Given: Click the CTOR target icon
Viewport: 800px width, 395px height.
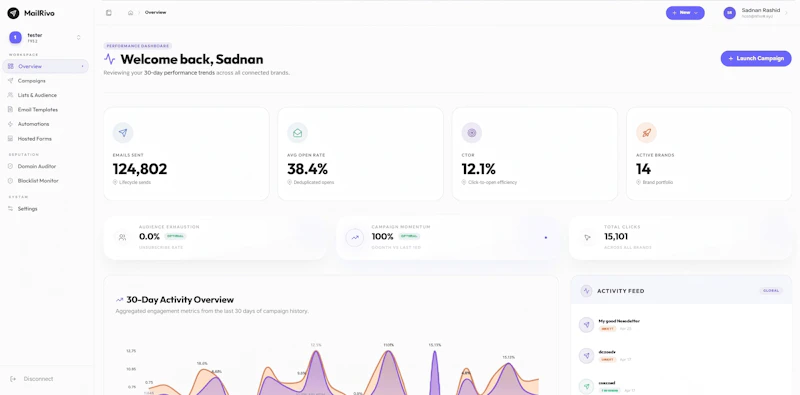Looking at the screenshot, I should pyautogui.click(x=472, y=133).
